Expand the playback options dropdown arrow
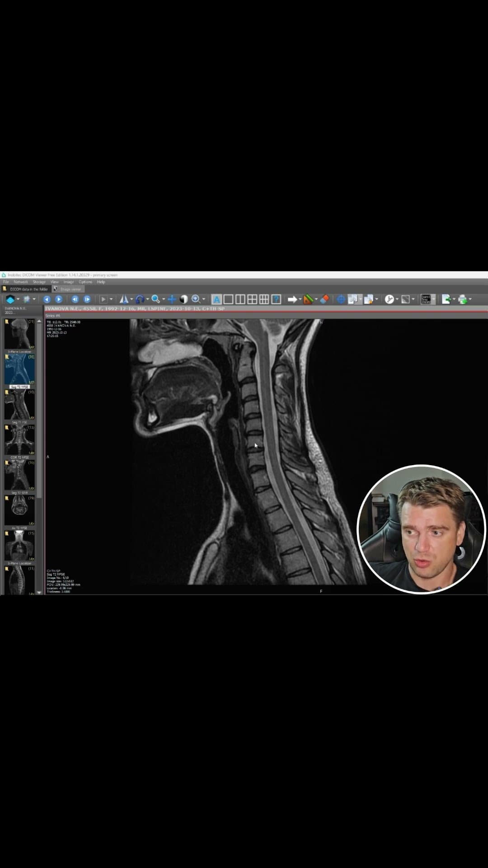488x868 pixels. [x=111, y=299]
